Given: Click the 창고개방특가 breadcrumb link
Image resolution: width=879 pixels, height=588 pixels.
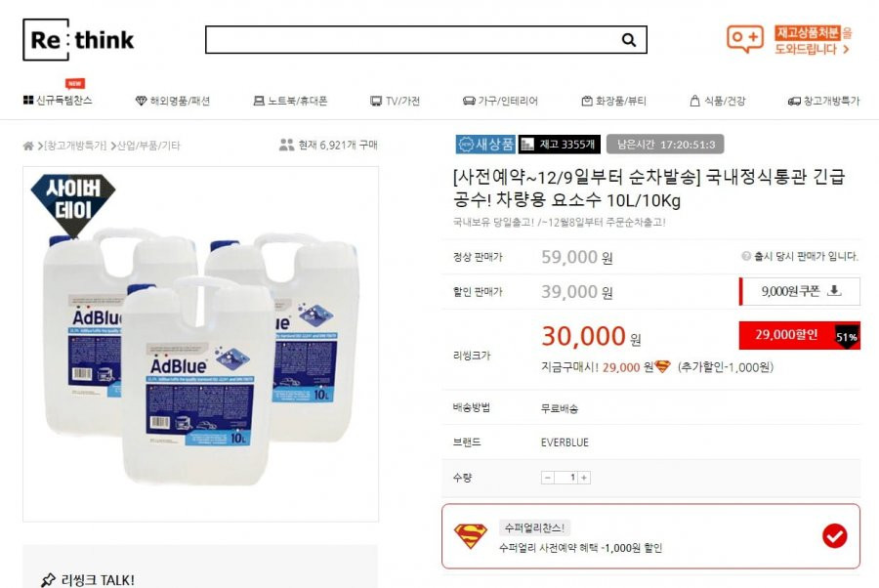Looking at the screenshot, I should (75, 146).
